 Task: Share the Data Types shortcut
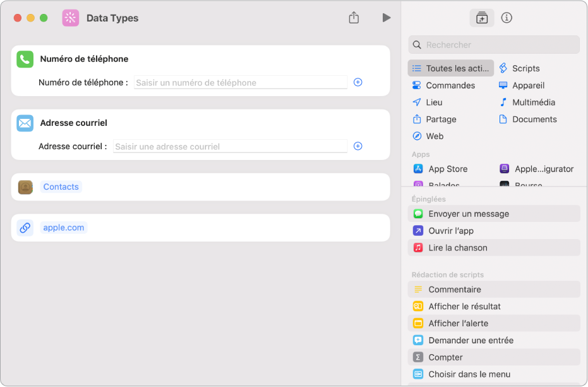coord(354,18)
